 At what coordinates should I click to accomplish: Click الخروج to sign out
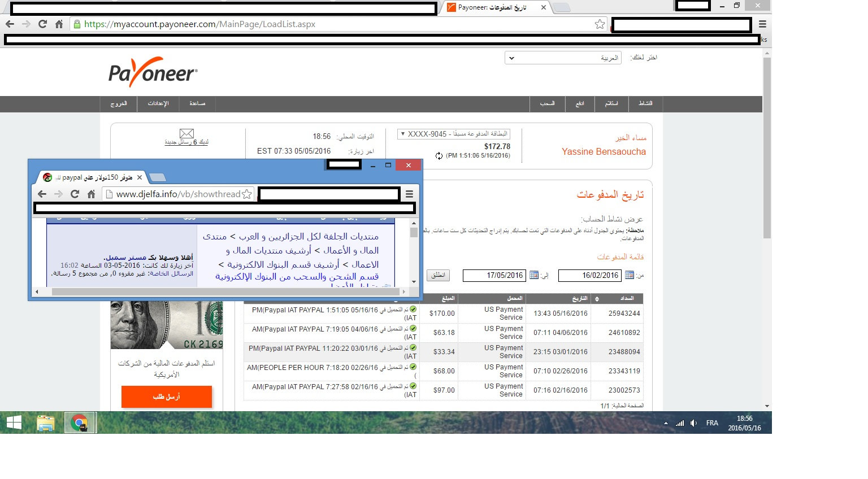[119, 103]
